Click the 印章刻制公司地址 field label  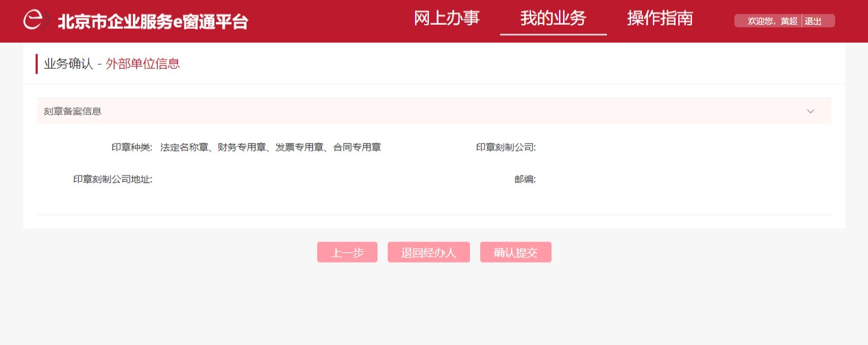pyautogui.click(x=112, y=179)
